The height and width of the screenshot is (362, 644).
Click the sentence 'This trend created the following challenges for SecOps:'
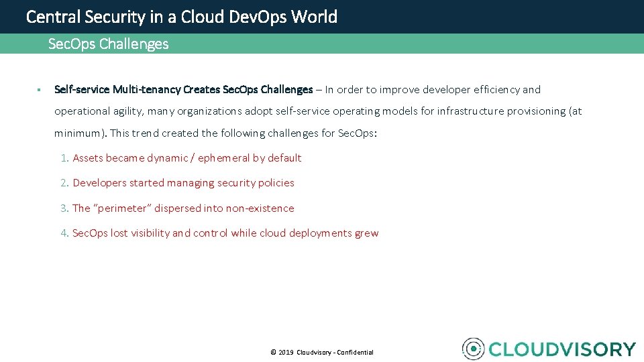tap(243, 133)
